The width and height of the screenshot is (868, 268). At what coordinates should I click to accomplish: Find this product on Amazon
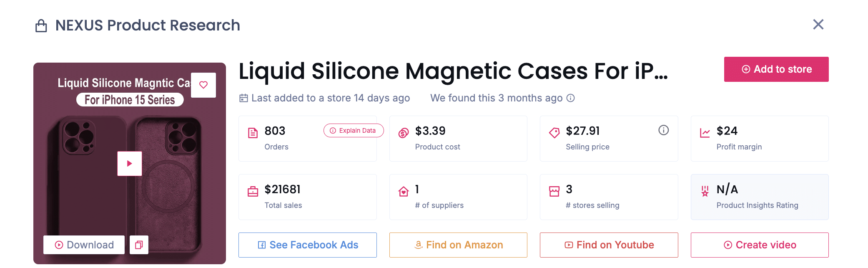[458, 245]
